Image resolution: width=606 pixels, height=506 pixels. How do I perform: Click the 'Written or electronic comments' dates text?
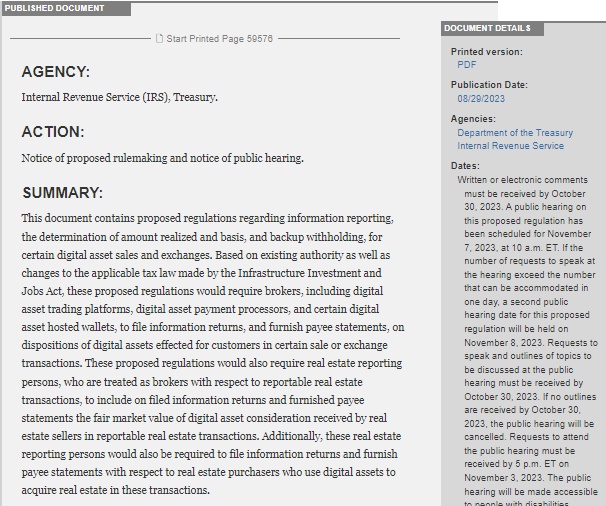tap(522, 180)
